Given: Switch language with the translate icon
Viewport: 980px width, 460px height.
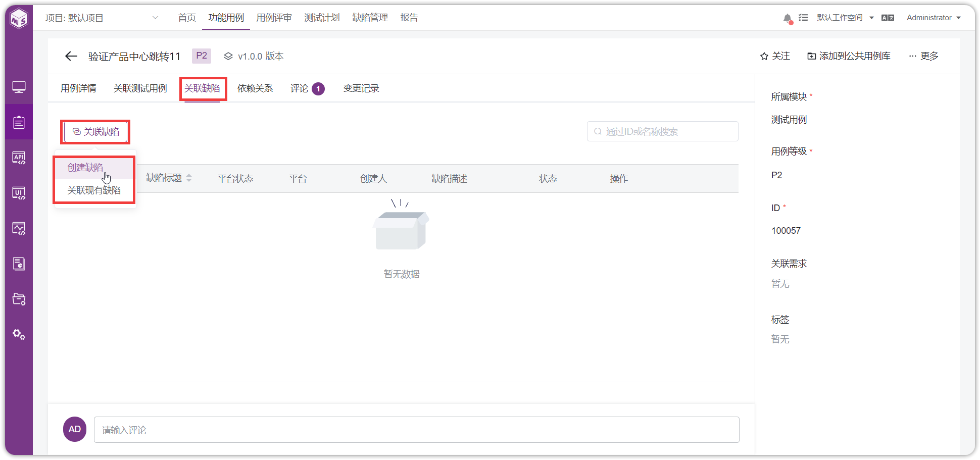Looking at the screenshot, I should 888,18.
